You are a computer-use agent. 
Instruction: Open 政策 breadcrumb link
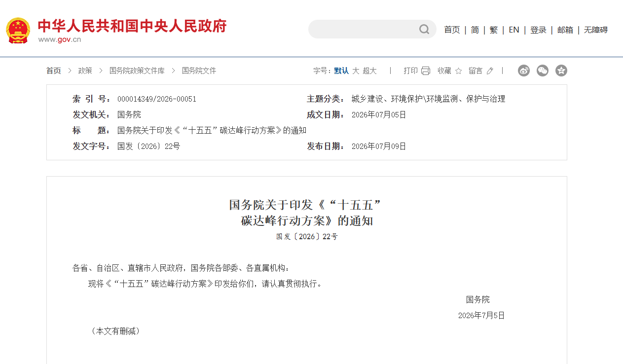point(85,71)
